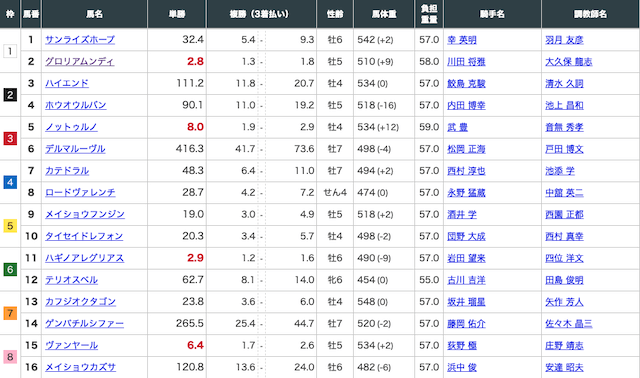This screenshot has width=640, height=378.
Task: Click the blue frame 4 badge
Action: (10, 182)
